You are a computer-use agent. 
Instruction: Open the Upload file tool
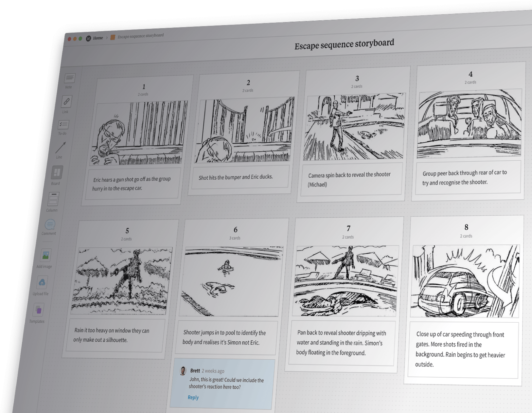tap(42, 282)
